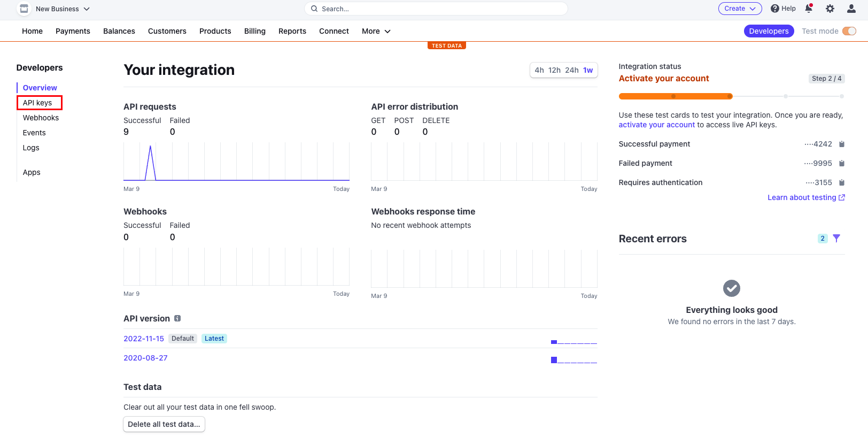Click the Recent errors filter icon

(836, 239)
